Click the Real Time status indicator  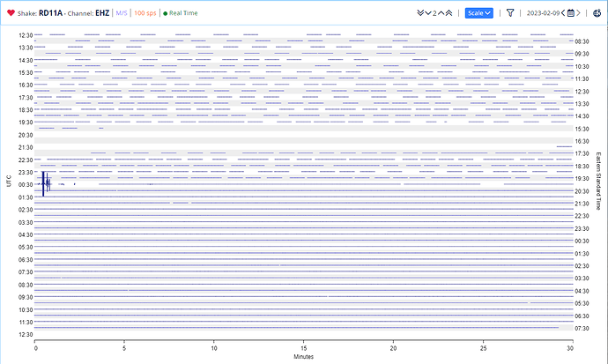pyautogui.click(x=181, y=13)
